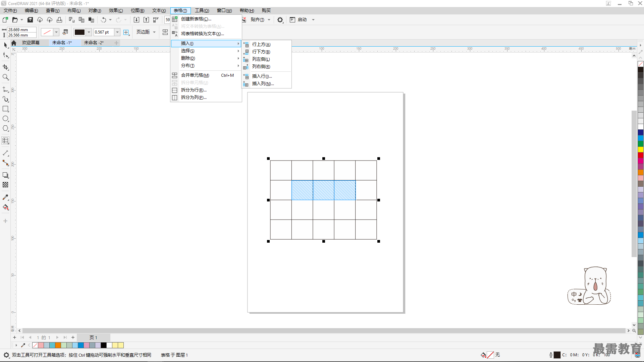Click the zoom icon at the scrollbar corner
Viewport: 644px width, 362px height.
coord(634,330)
